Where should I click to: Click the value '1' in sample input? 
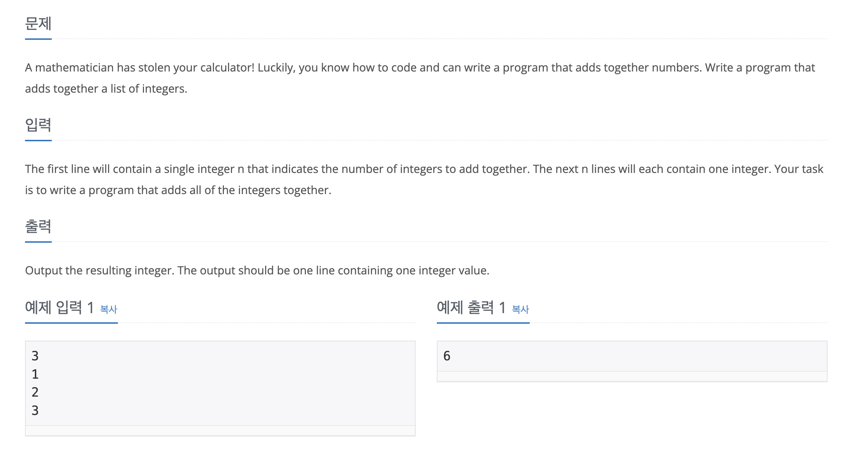(35, 374)
